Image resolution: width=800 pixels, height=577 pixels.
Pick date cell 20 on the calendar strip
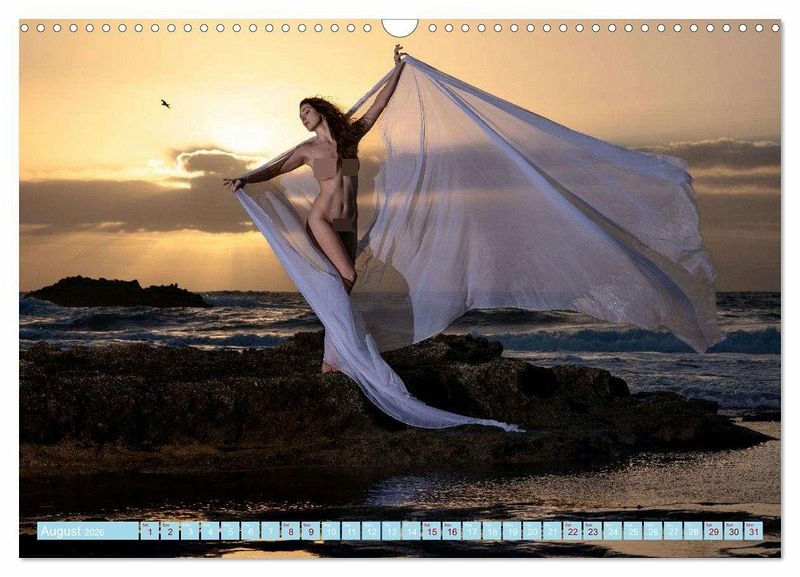[532, 531]
